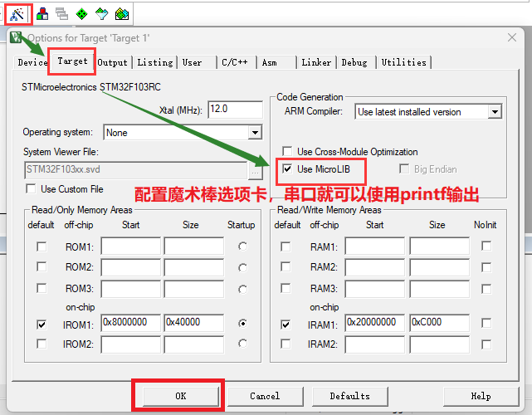This screenshot has width=532, height=415.
Task: Toggle the IROM1 default checkbox
Action: click(x=41, y=325)
